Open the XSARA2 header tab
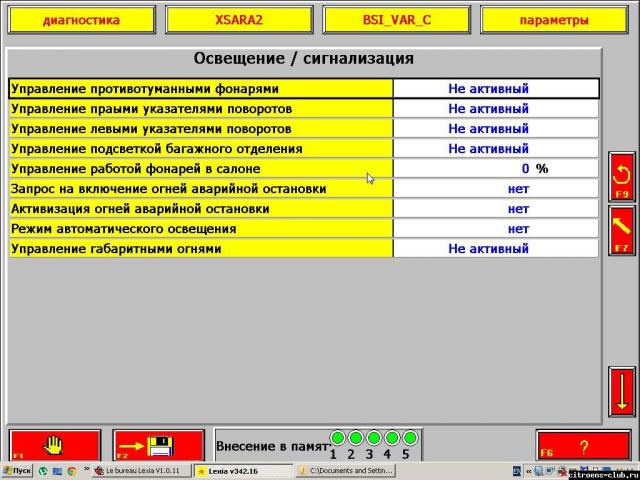 (x=239, y=20)
